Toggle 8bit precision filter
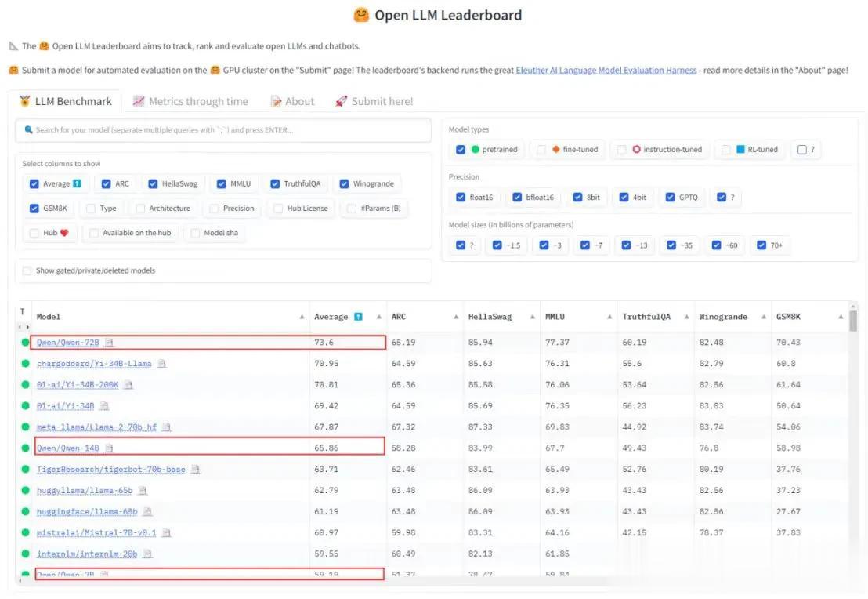 pyautogui.click(x=578, y=198)
